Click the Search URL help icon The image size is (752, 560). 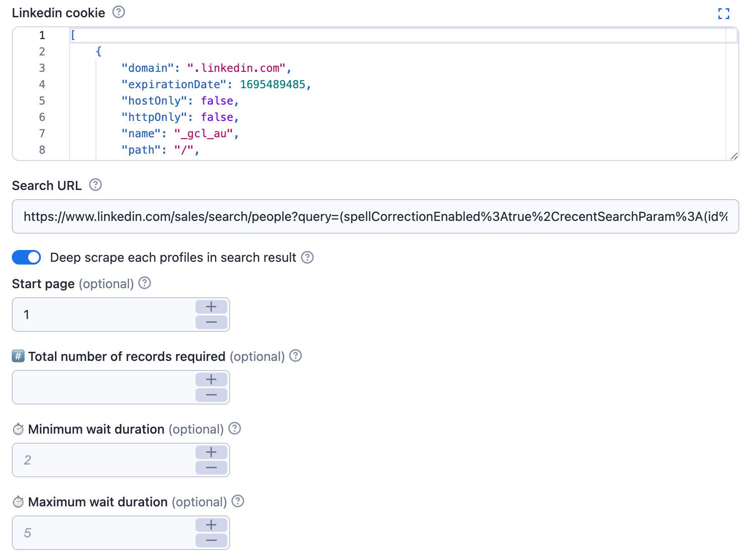(x=95, y=185)
